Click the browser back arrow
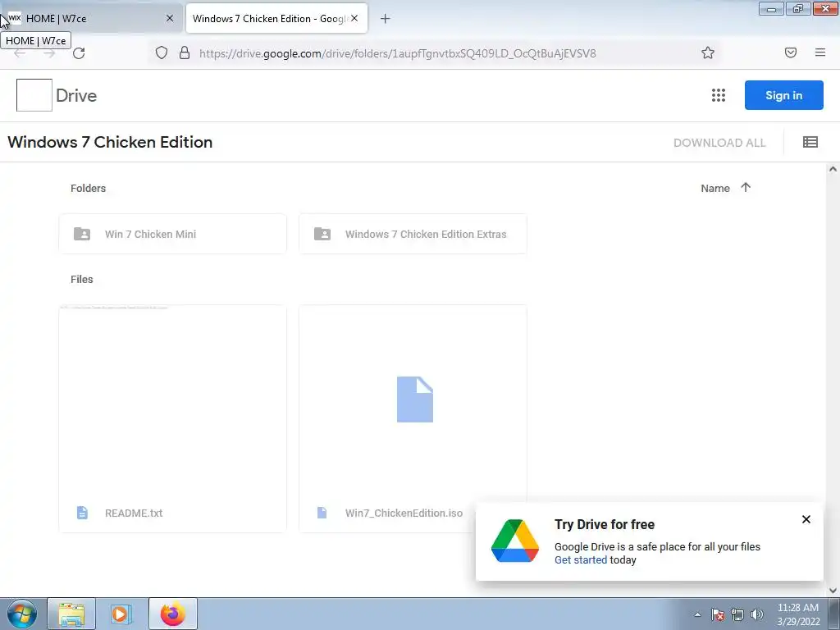The width and height of the screenshot is (840, 630). (x=20, y=53)
